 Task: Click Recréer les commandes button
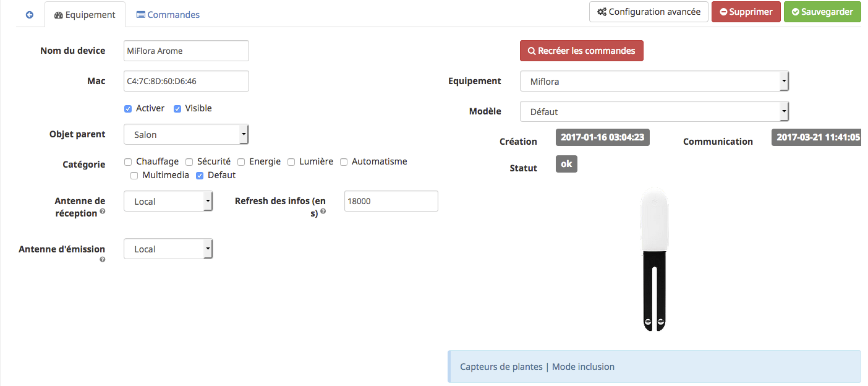[x=581, y=51]
